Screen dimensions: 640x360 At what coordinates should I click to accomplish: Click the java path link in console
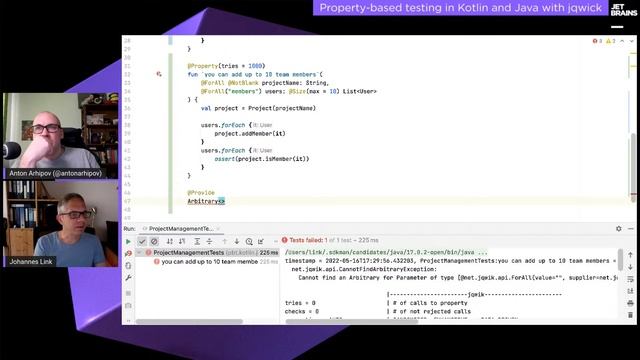pyautogui.click(x=386, y=252)
